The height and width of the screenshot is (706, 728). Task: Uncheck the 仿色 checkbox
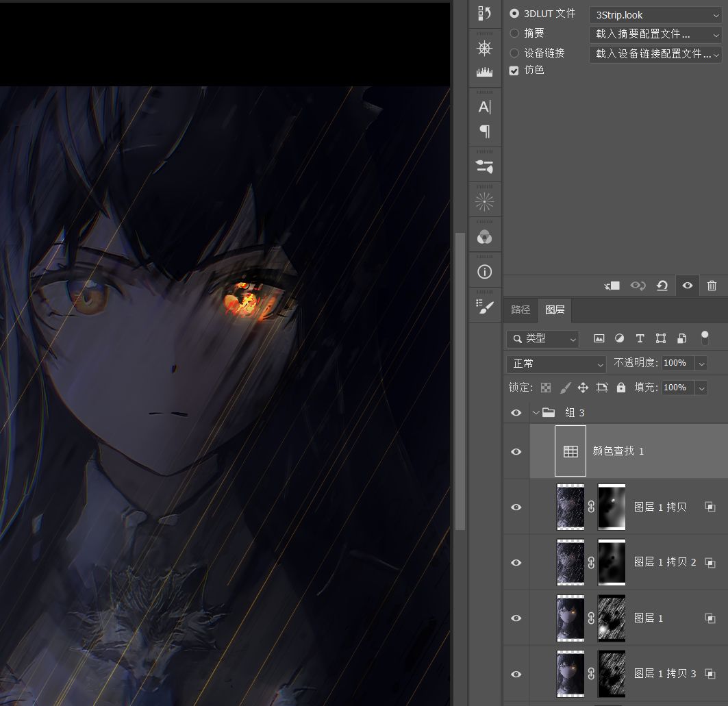pos(514,71)
